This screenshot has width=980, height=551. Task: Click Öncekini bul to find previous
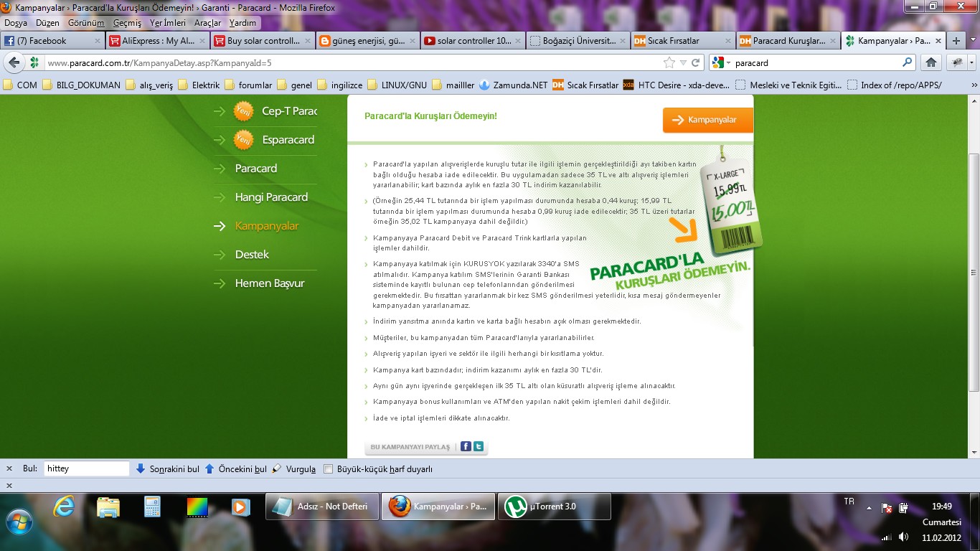[235, 469]
